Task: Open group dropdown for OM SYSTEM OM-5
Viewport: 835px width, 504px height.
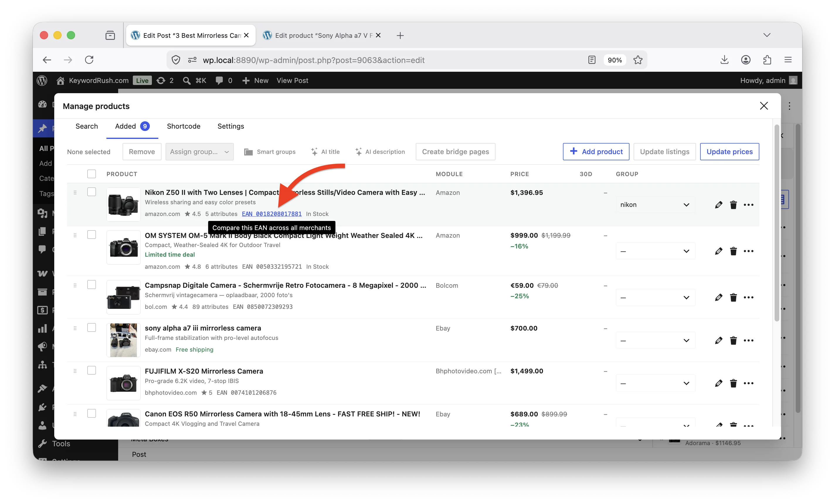Action: click(655, 251)
